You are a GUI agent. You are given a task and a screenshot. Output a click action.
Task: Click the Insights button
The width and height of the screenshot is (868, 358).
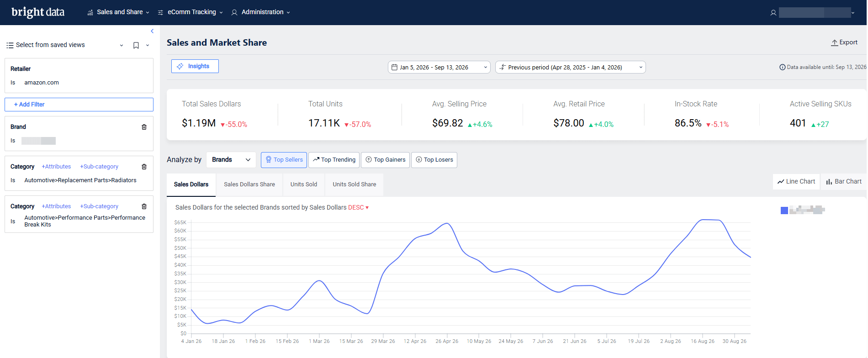pyautogui.click(x=195, y=66)
